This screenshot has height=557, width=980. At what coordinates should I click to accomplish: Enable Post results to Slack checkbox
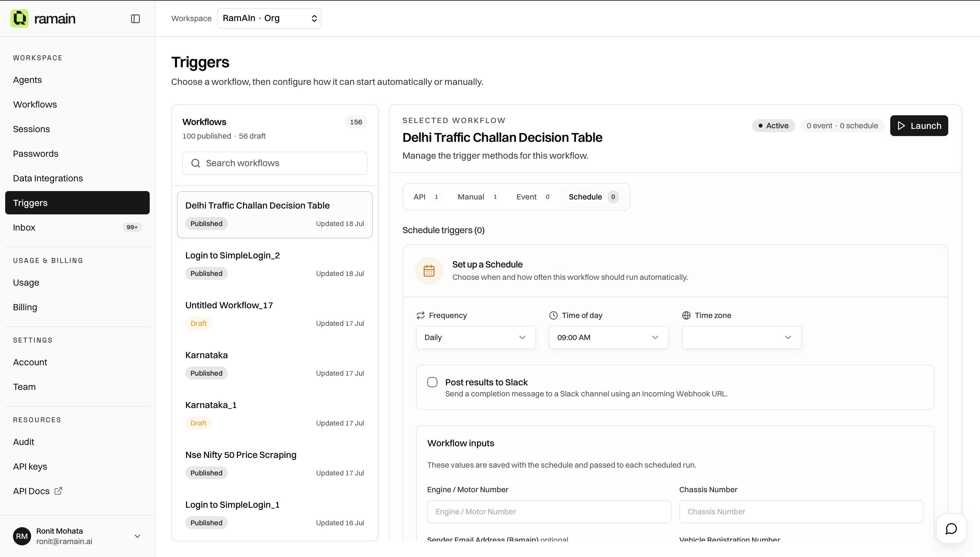[432, 382]
